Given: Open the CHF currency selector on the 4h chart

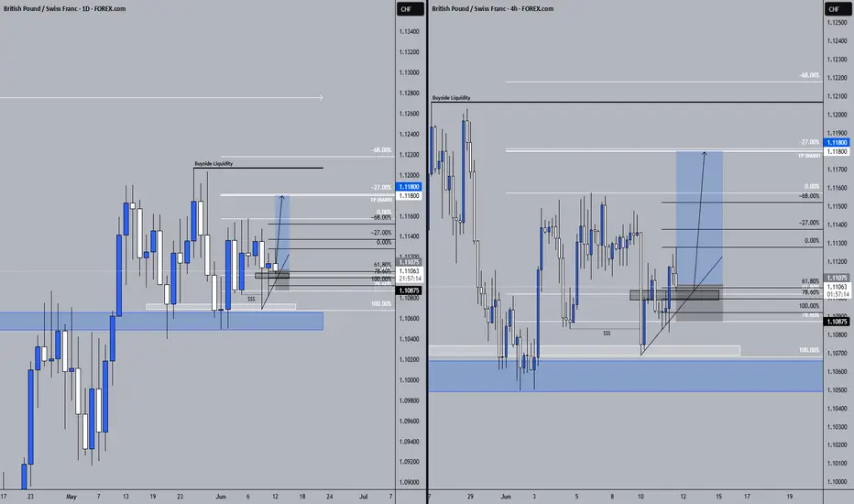Looking at the screenshot, I should pyautogui.click(x=837, y=9).
